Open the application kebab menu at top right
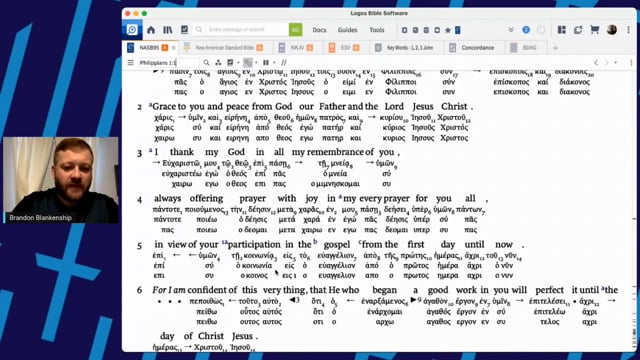The height and width of the screenshot is (360, 640). [x=629, y=30]
